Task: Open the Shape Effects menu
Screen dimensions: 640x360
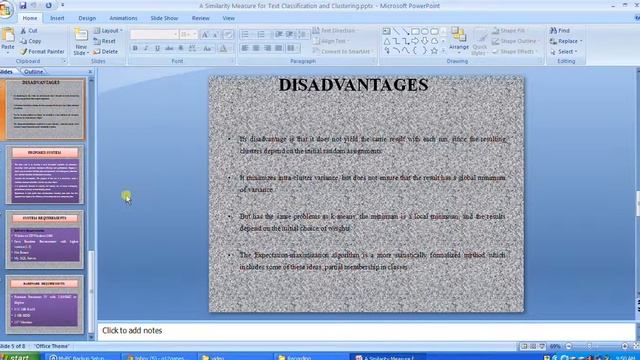Action: click(514, 52)
